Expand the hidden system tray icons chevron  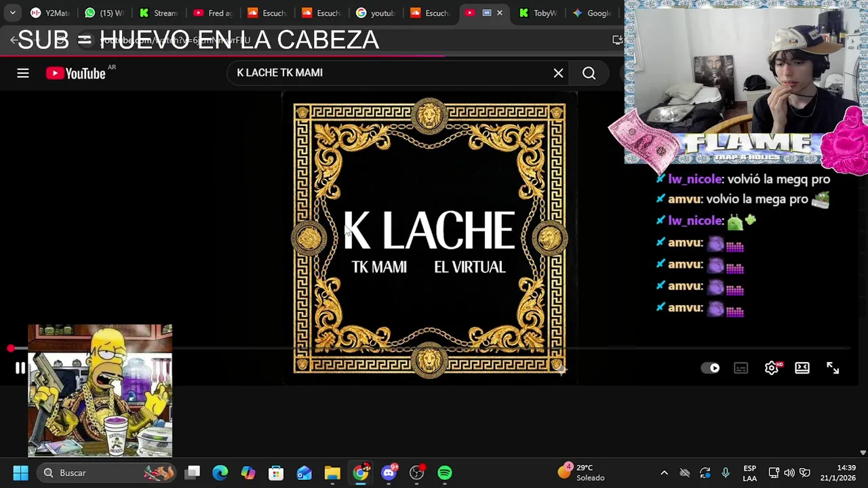coord(664,472)
